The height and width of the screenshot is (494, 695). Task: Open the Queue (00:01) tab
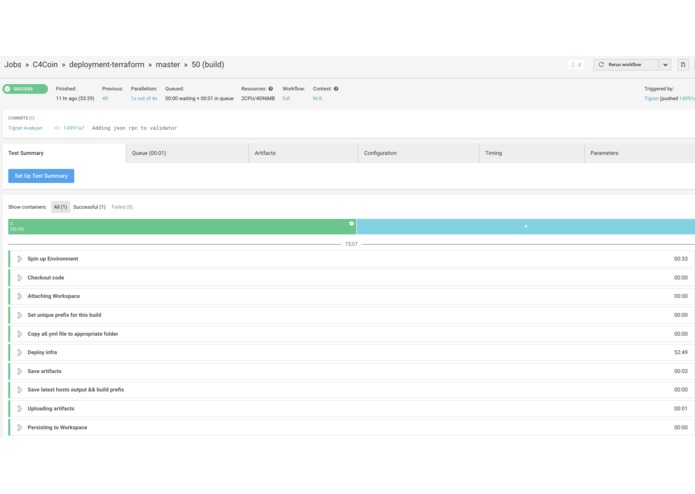(187, 153)
